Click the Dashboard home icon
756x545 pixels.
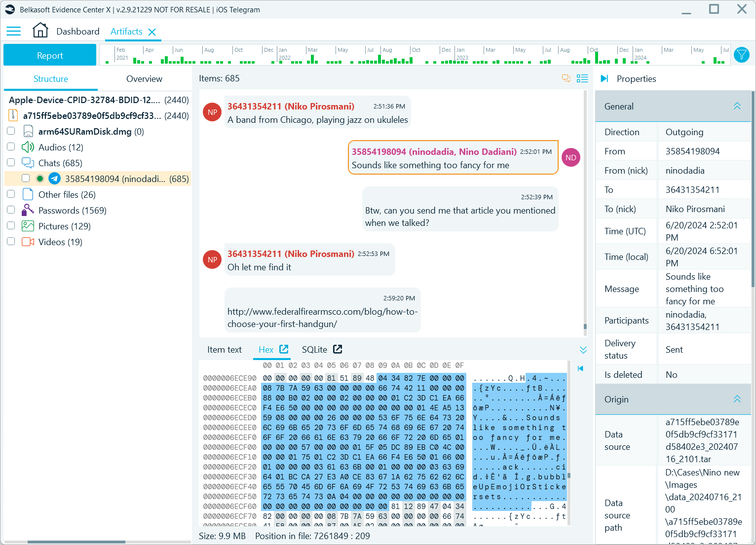pyautogui.click(x=40, y=31)
